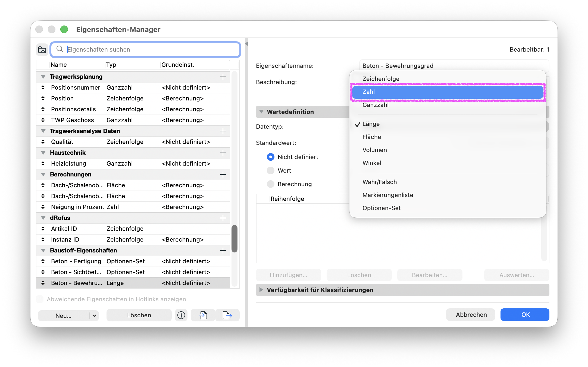Choose Winkel from datatype menu
This screenshot has width=588, height=367.
pyautogui.click(x=448, y=163)
